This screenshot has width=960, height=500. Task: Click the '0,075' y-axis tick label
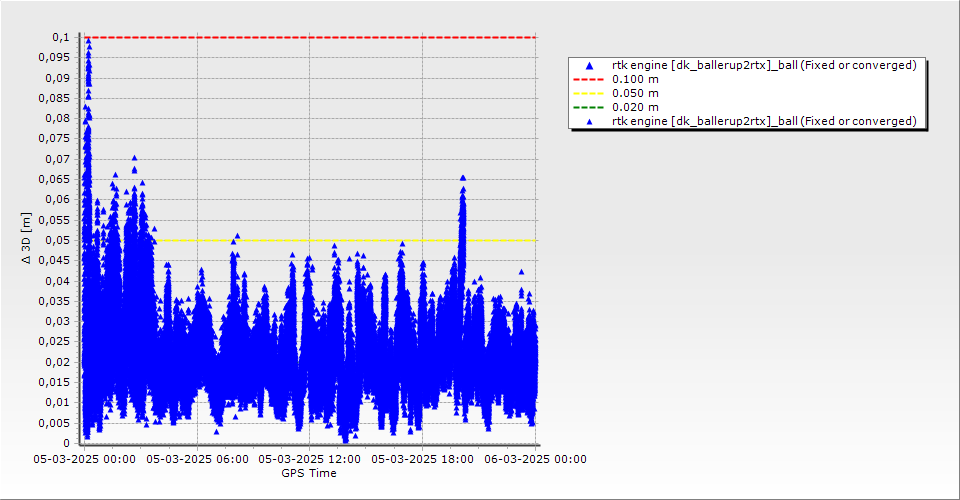(x=54, y=139)
